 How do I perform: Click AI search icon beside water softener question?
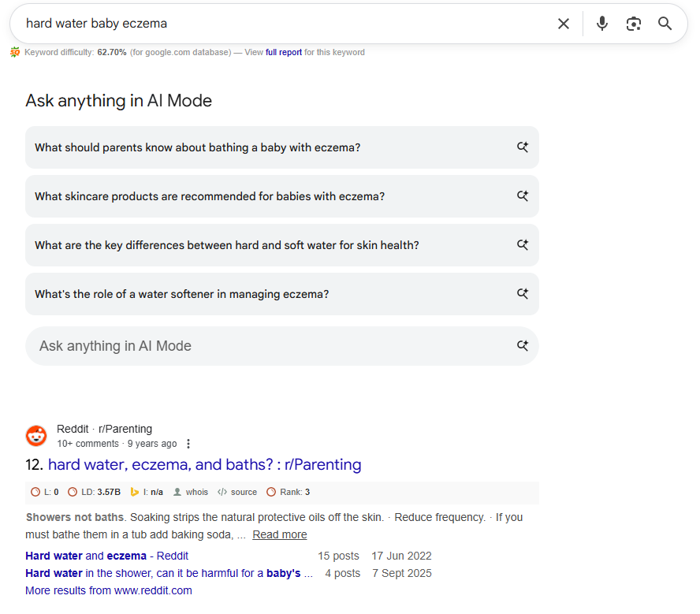(523, 294)
